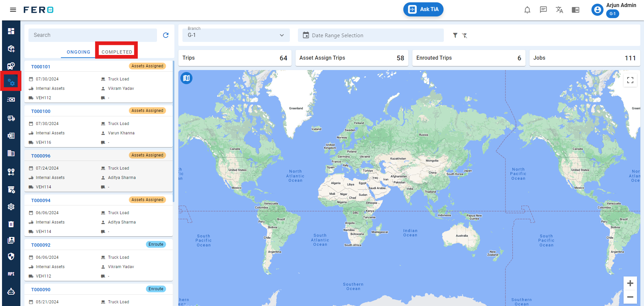The width and height of the screenshot is (644, 306).
Task: Open trip T000101
Action: point(41,67)
